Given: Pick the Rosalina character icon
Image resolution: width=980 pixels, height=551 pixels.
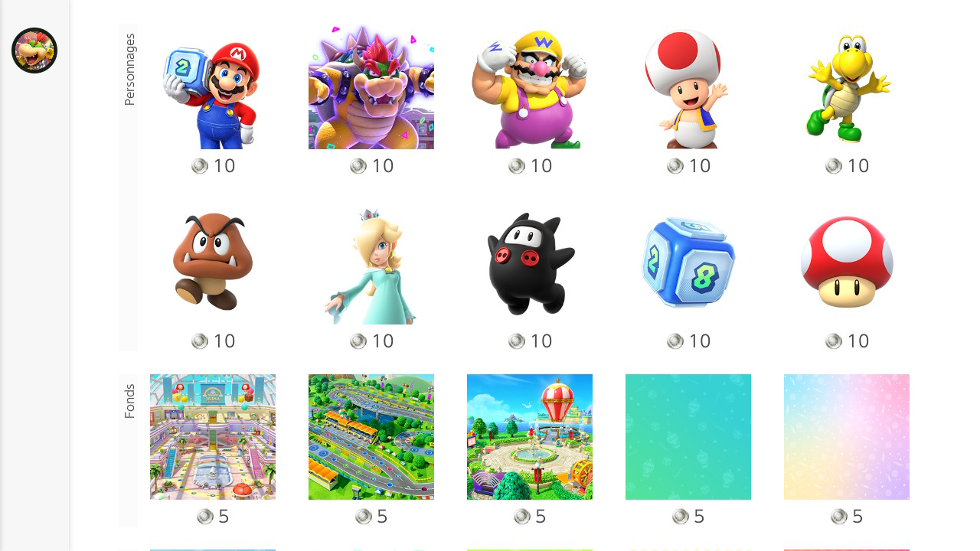Looking at the screenshot, I should 371,262.
